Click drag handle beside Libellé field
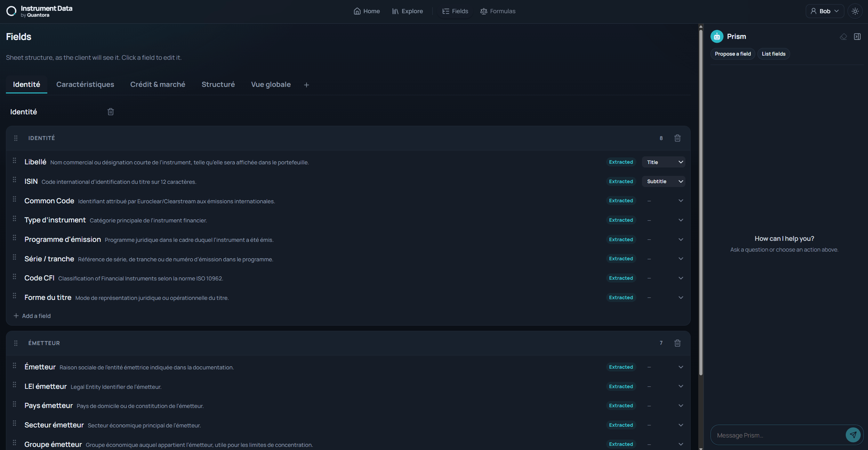Viewport: 868px width, 450px height. [x=14, y=161]
